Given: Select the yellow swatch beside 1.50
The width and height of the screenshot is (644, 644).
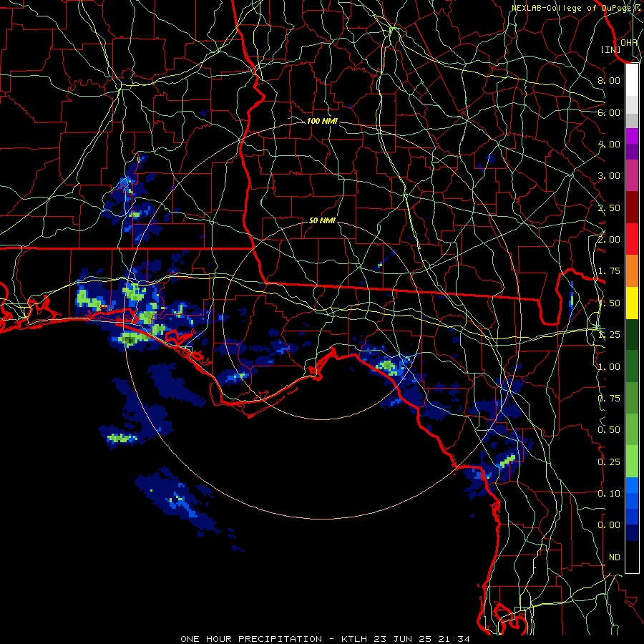Looking at the screenshot, I should point(632,303).
